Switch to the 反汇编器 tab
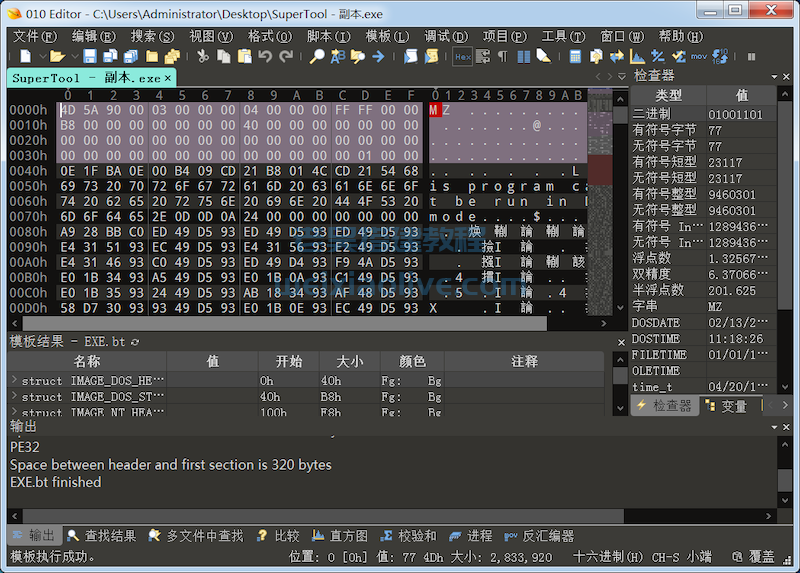The width and height of the screenshot is (800, 573). (x=539, y=536)
